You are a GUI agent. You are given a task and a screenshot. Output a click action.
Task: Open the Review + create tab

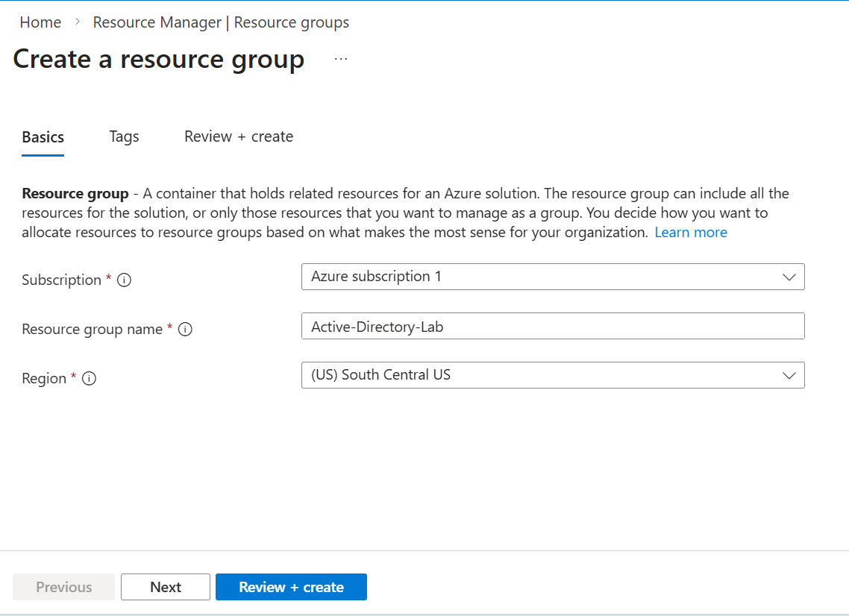(239, 136)
